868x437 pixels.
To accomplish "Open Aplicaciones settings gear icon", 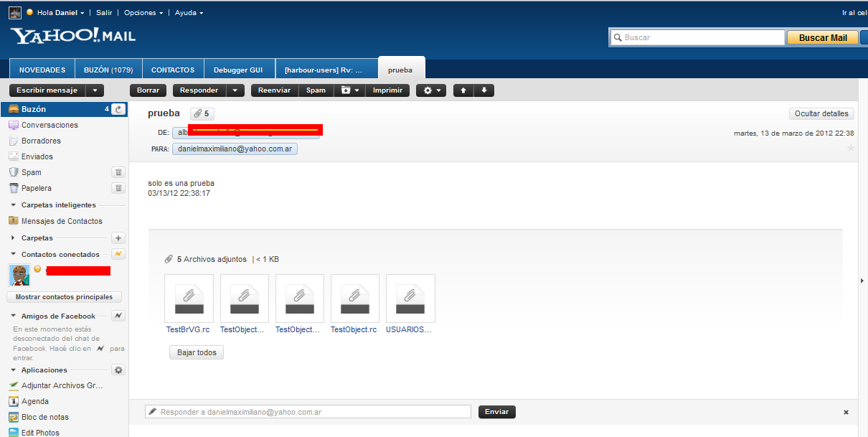I will (119, 370).
